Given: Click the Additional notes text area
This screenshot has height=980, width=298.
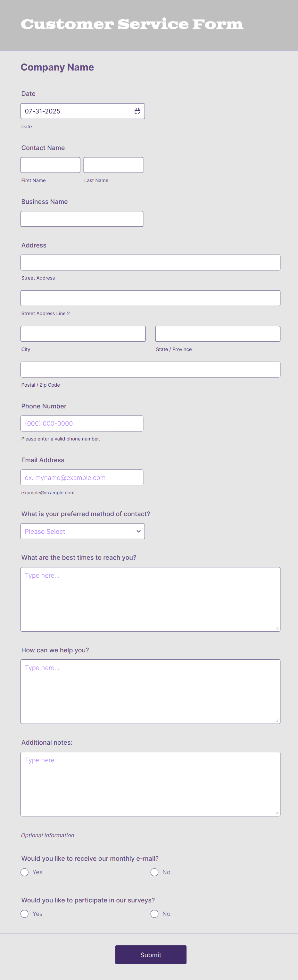Looking at the screenshot, I should [151, 784].
